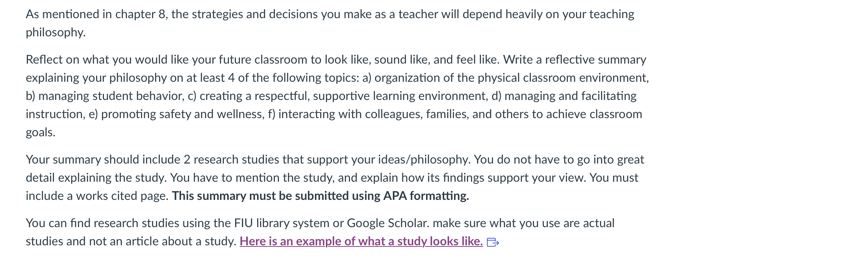Viewport: 868px width, 265px height.
Task: Click the phrase 'Write a reflective summary'
Action: pos(575,59)
